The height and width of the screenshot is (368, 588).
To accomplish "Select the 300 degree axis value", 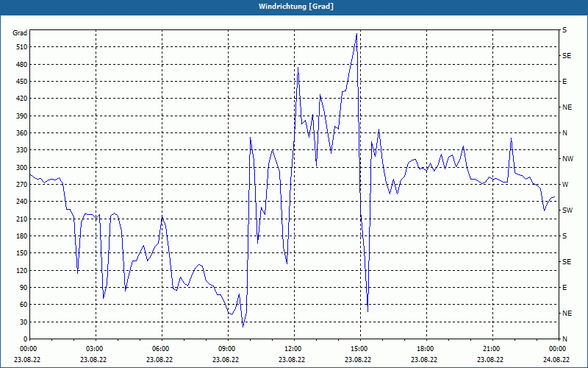I will [x=23, y=168].
